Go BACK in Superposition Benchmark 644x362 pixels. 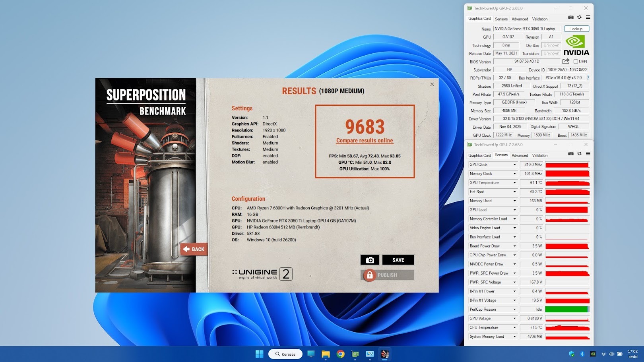coord(194,249)
